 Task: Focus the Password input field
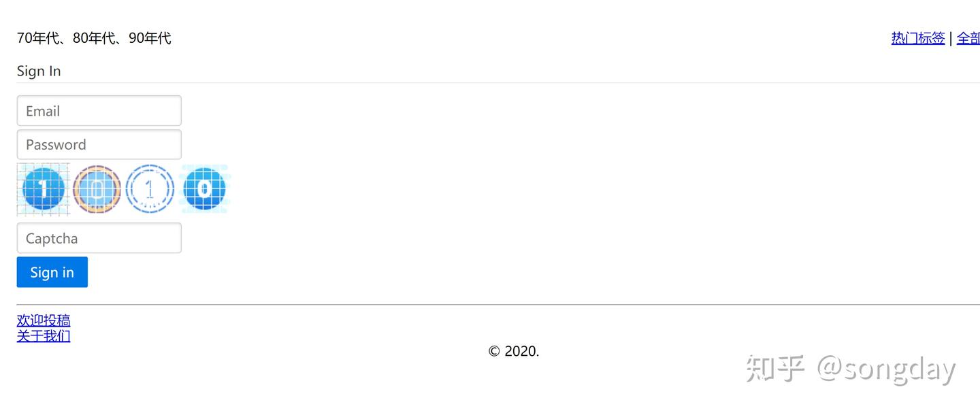click(99, 144)
